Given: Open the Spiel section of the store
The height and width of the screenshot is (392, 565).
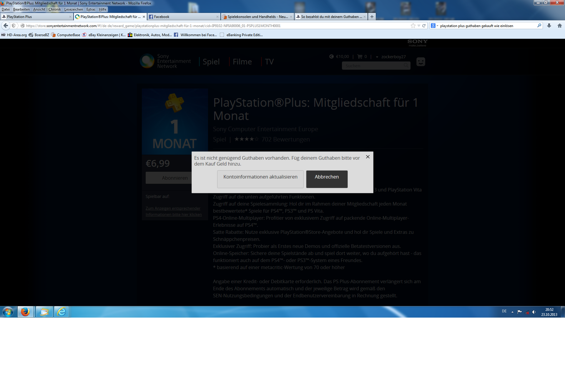Looking at the screenshot, I should 211,62.
